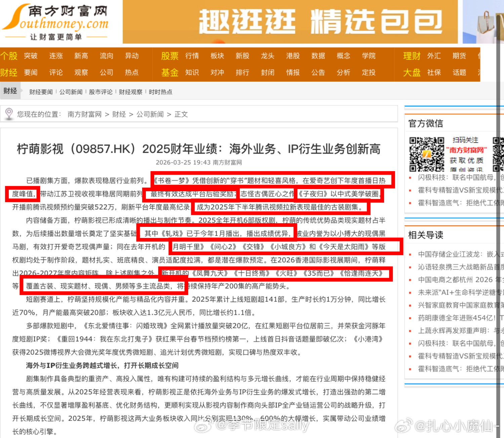This screenshot has height=438, width=504.
Task: Open the 大盘 section heading
Action: (x=412, y=72)
